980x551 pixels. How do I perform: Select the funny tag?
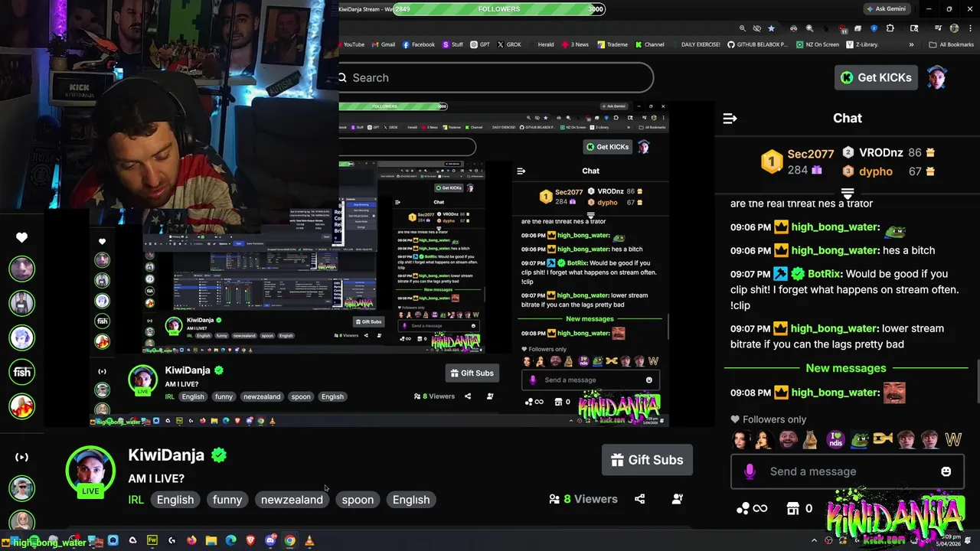pos(227,500)
